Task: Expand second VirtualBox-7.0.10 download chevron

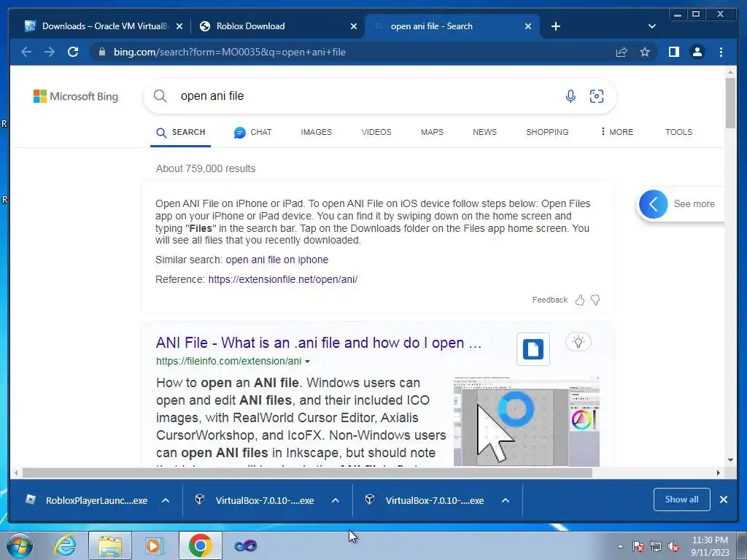Action: click(x=506, y=500)
